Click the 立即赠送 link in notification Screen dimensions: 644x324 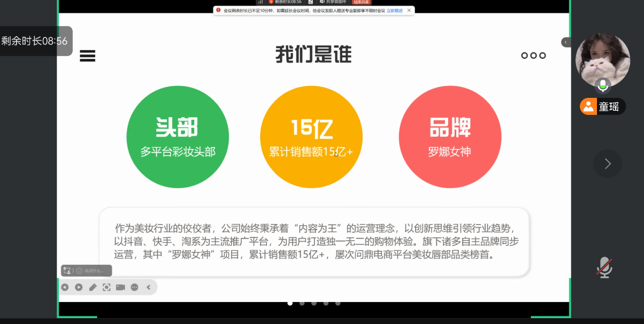pyautogui.click(x=394, y=11)
